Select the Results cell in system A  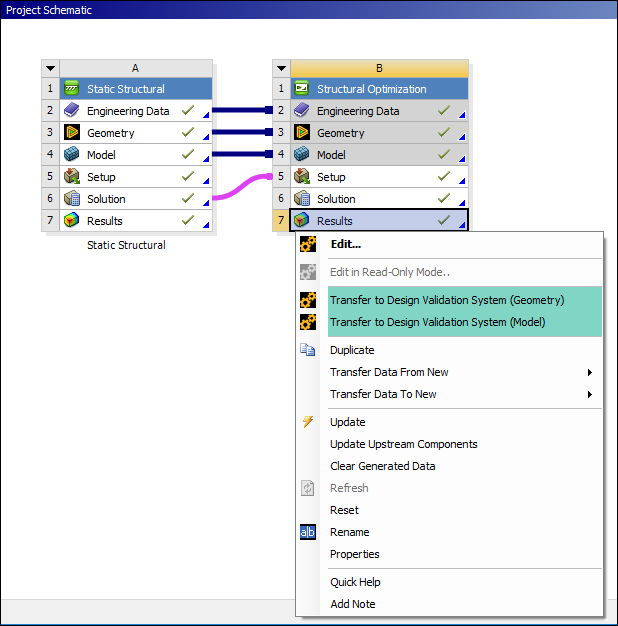(x=136, y=220)
